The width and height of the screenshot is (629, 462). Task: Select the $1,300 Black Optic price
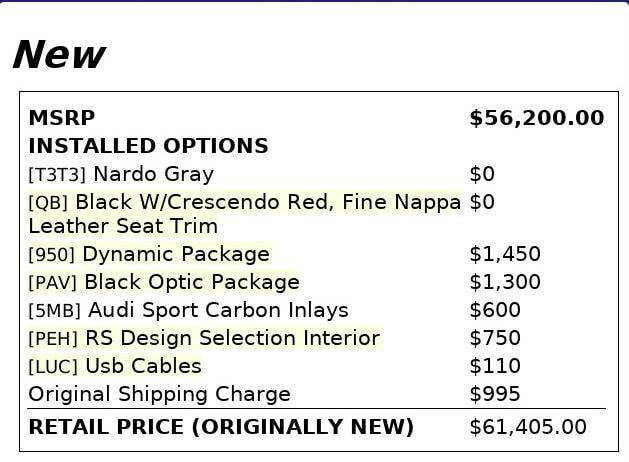(504, 282)
